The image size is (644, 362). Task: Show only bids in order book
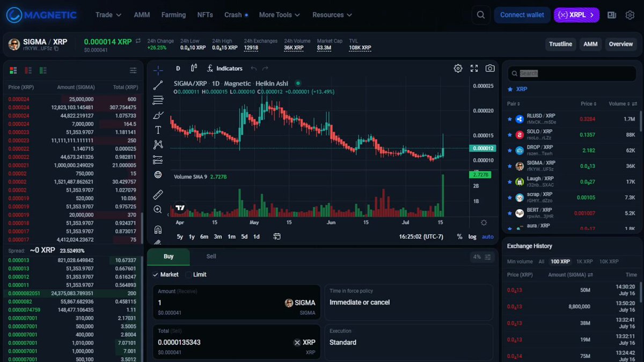point(42,70)
